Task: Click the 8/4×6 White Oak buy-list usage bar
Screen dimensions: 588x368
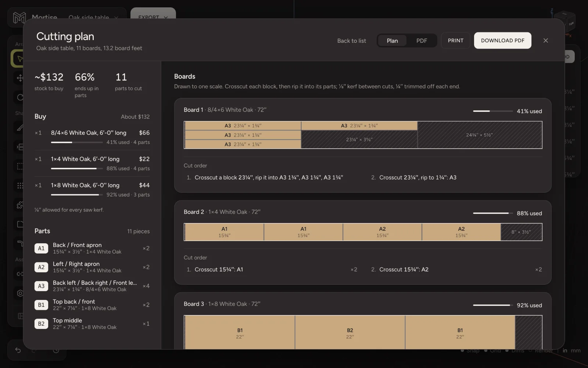Action: pos(77,142)
